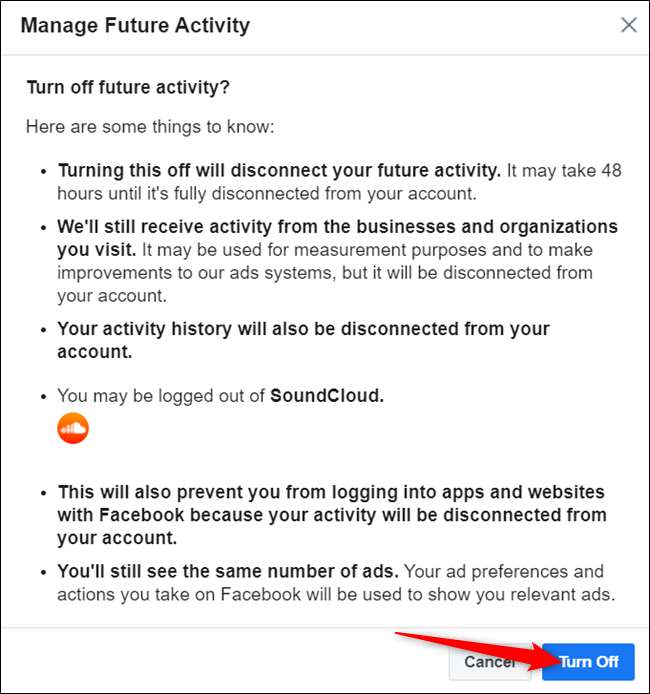The width and height of the screenshot is (650, 694).
Task: Click the red arrow pointing to Turn Off
Action: click(460, 648)
